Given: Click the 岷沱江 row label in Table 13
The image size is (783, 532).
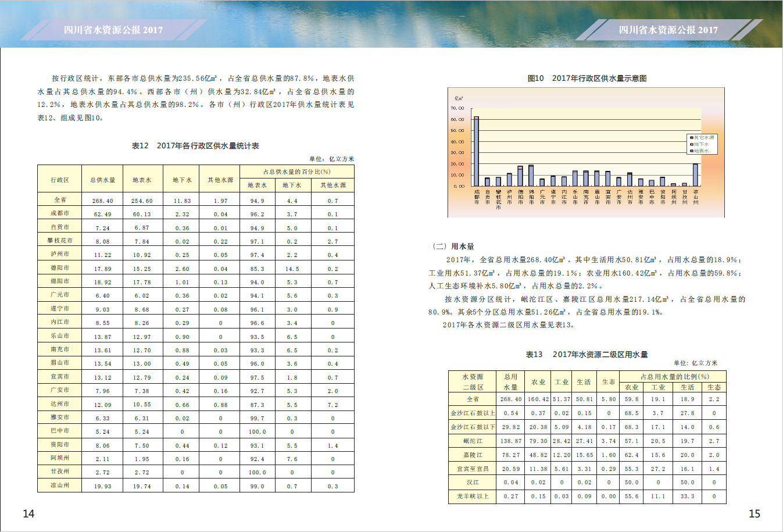Looking at the screenshot, I should coord(473,441).
